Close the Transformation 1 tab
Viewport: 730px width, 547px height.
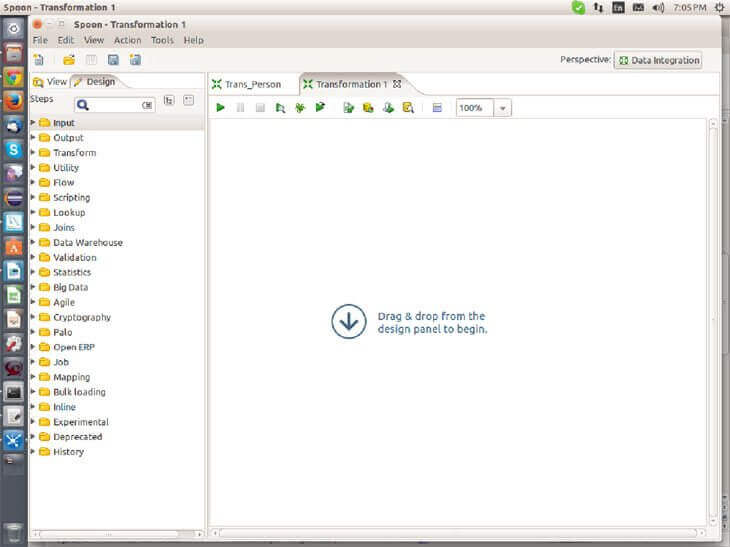[397, 84]
